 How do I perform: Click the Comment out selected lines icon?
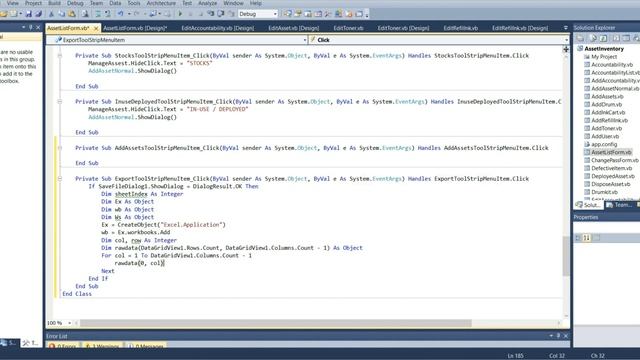click(x=98, y=14)
